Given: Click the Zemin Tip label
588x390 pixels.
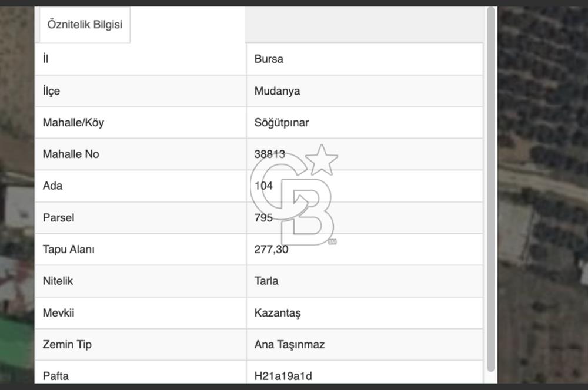Looking at the screenshot, I should (67, 345).
